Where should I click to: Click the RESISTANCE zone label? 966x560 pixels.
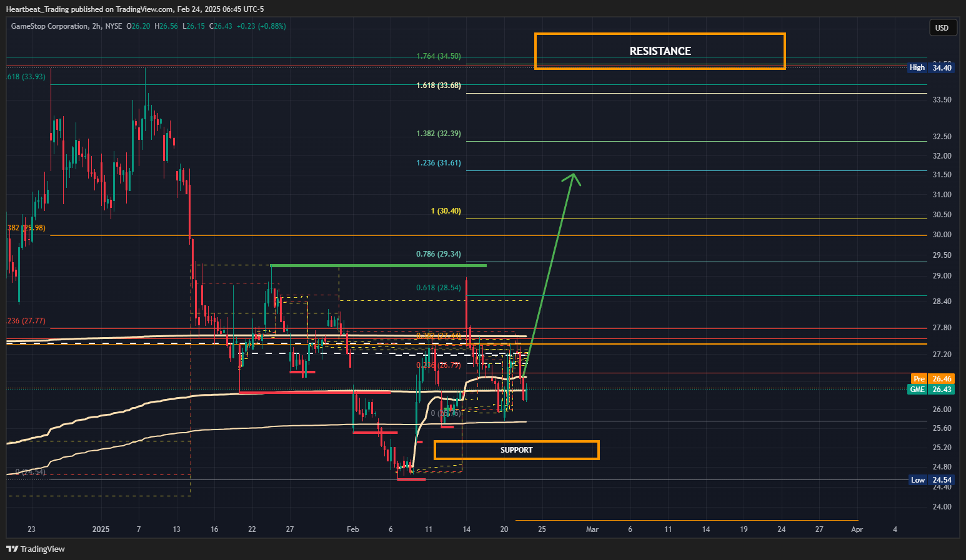click(660, 51)
